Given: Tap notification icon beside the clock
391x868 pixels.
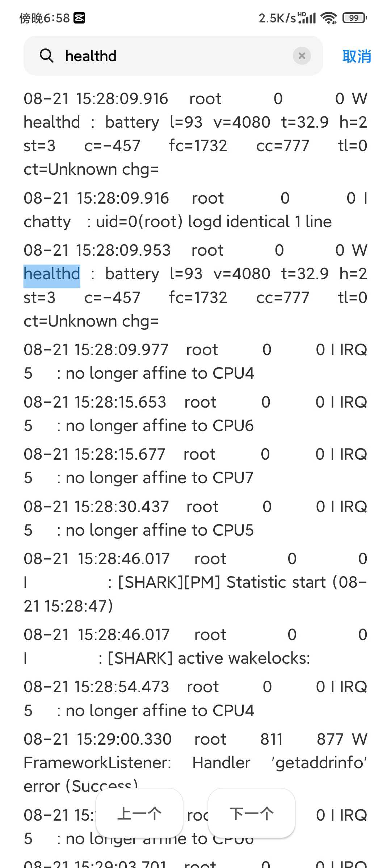Looking at the screenshot, I should pos(79,18).
